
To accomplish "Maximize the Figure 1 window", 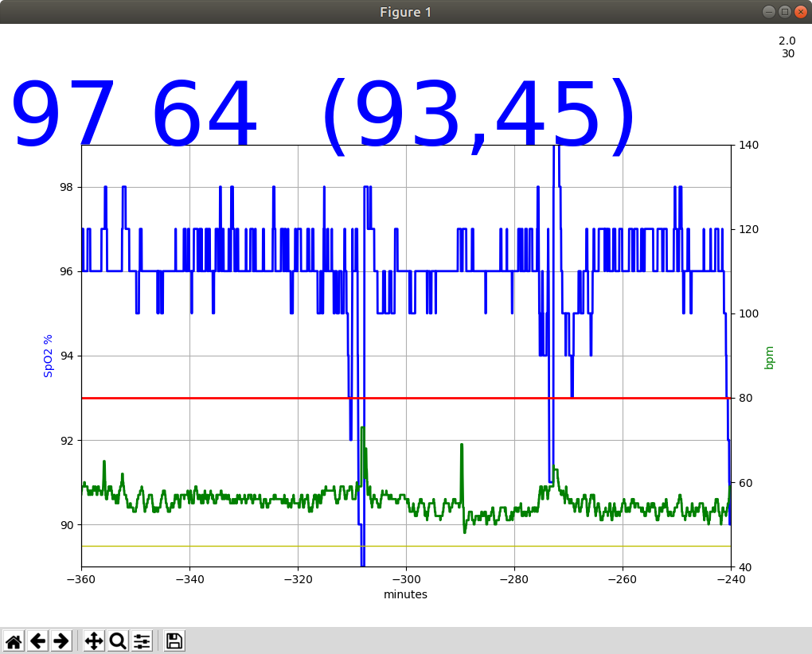I will (x=783, y=11).
